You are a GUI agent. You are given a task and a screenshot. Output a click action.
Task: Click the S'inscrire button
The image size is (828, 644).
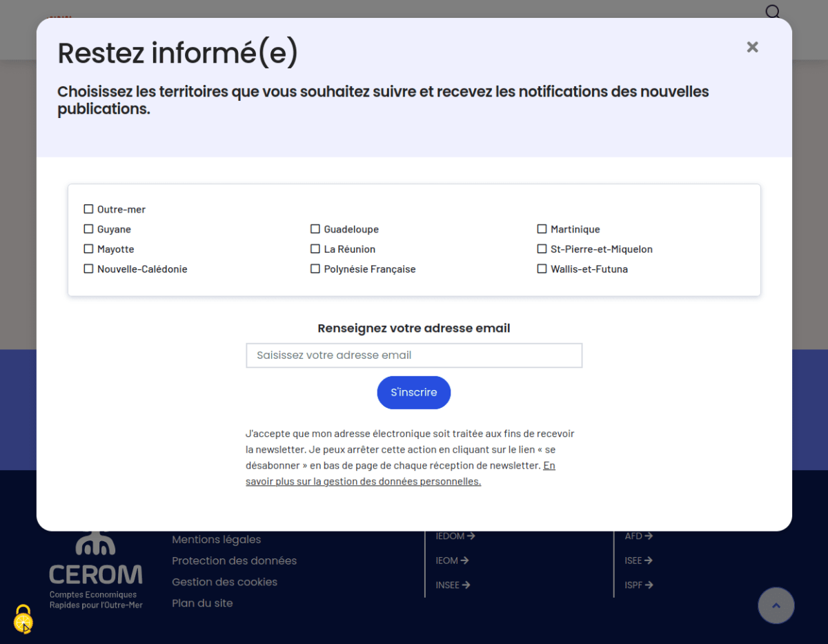point(414,393)
